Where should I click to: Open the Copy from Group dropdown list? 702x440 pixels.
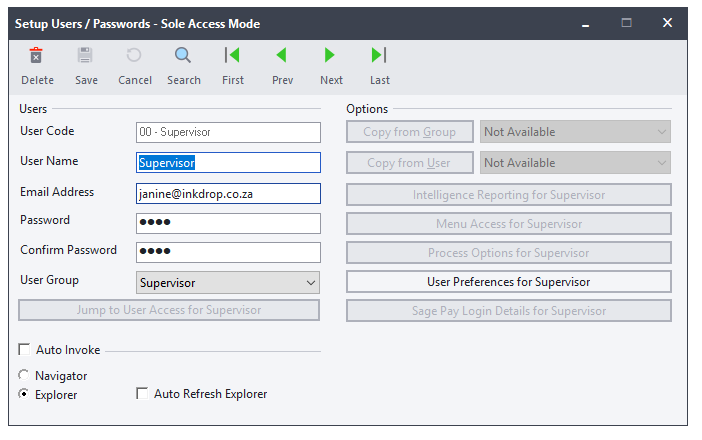(661, 132)
